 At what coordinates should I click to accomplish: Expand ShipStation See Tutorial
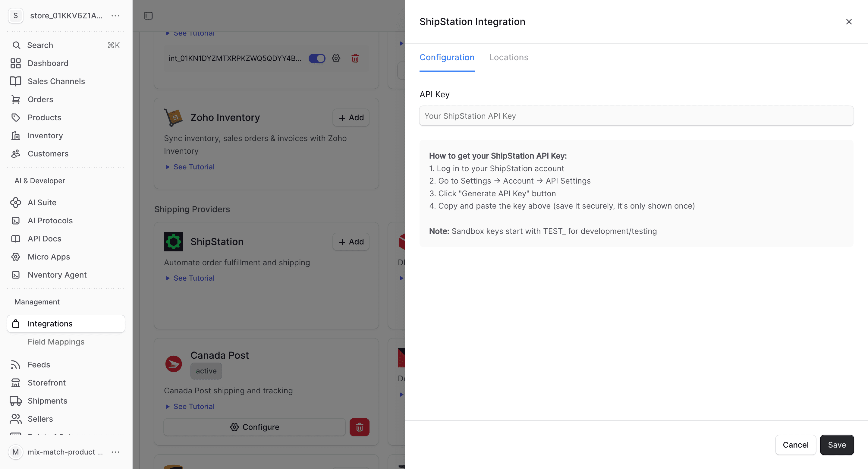[x=190, y=278]
